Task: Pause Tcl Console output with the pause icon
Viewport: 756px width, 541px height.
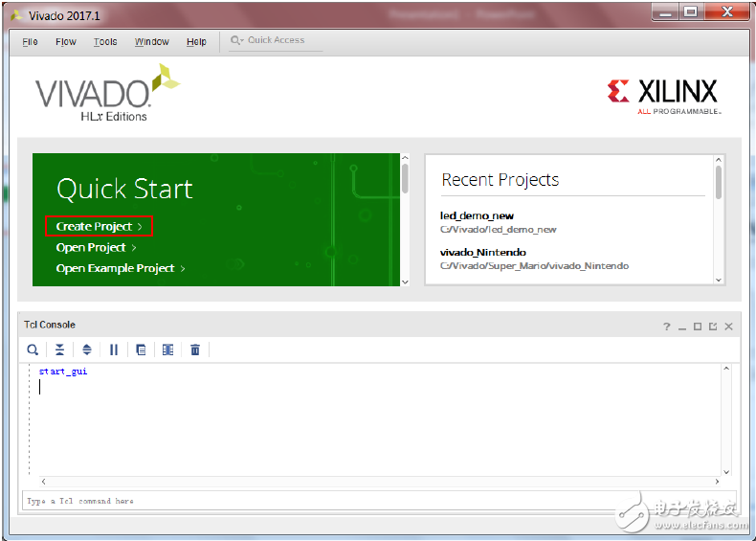Action: pos(114,350)
